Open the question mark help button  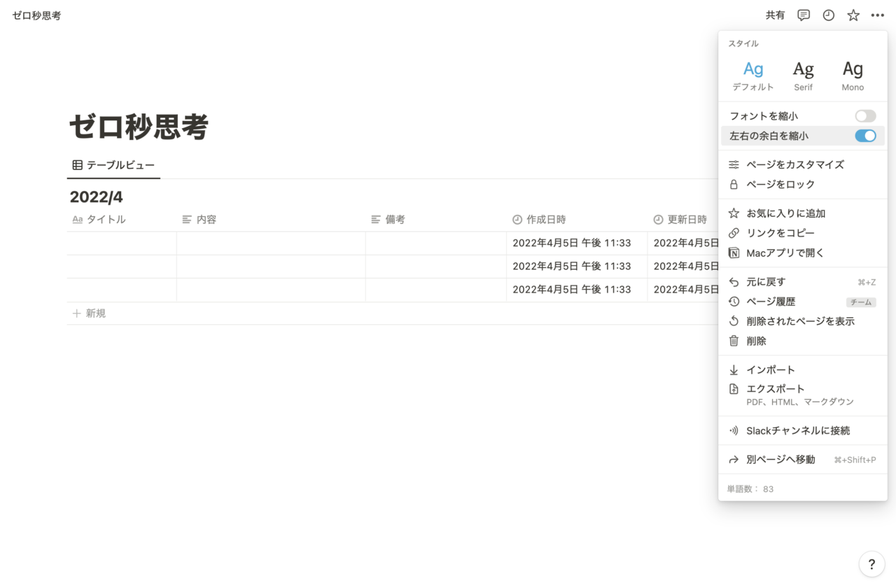point(871,563)
